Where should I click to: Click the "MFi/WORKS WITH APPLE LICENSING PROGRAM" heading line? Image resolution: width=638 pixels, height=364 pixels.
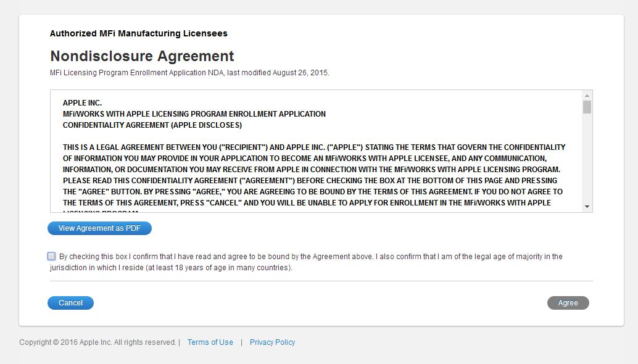click(194, 114)
